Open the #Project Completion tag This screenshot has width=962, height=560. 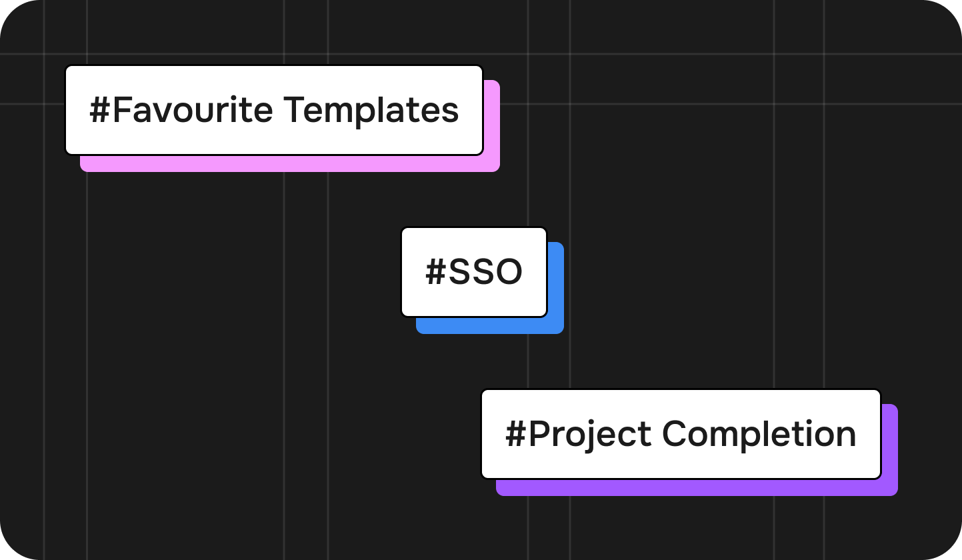click(680, 434)
